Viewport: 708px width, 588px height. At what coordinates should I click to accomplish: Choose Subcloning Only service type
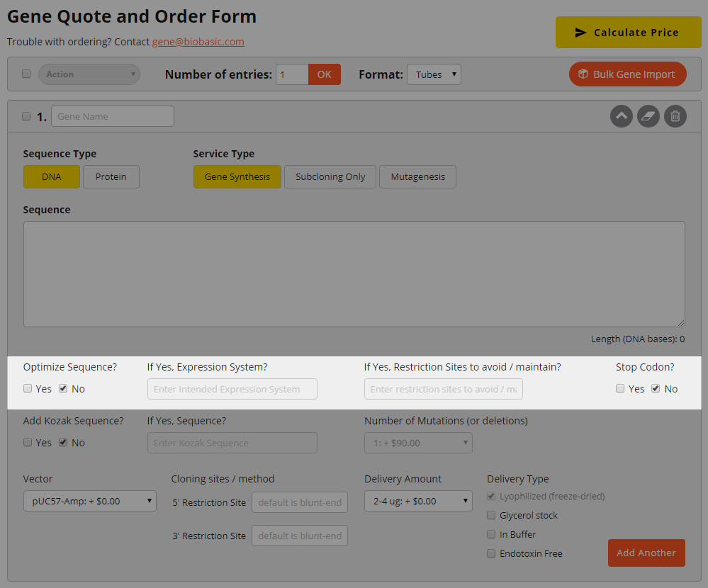pyautogui.click(x=330, y=177)
